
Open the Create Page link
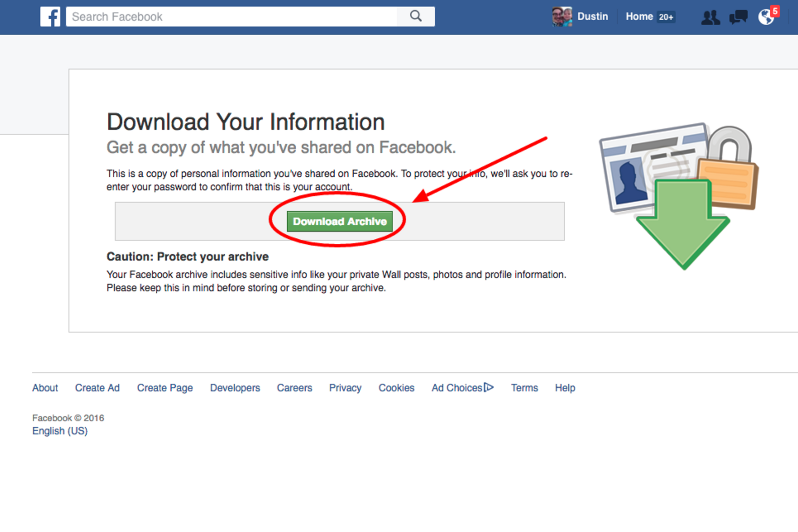[165, 388]
